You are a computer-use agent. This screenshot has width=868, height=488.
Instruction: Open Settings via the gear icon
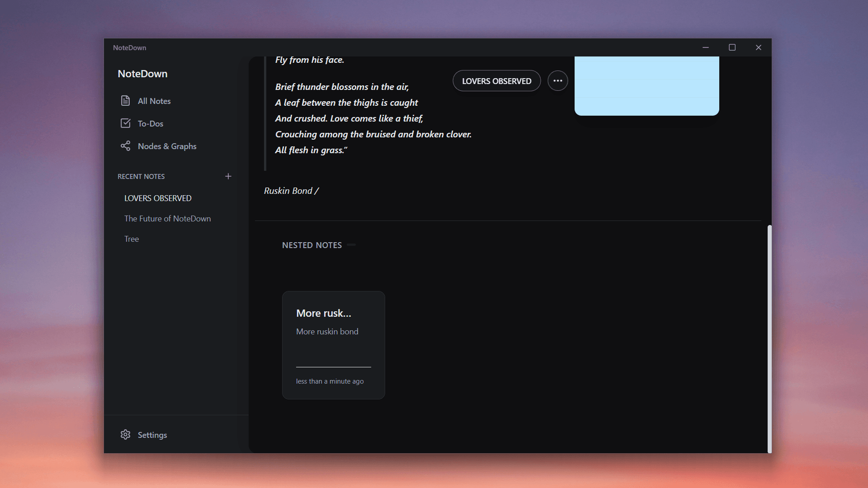125,434
